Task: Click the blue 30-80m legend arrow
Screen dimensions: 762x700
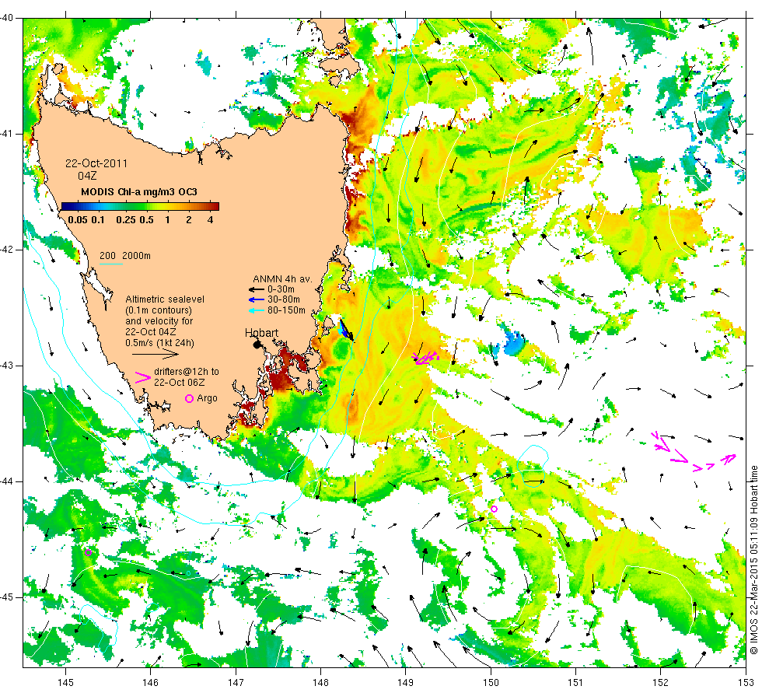Action: [x=257, y=300]
